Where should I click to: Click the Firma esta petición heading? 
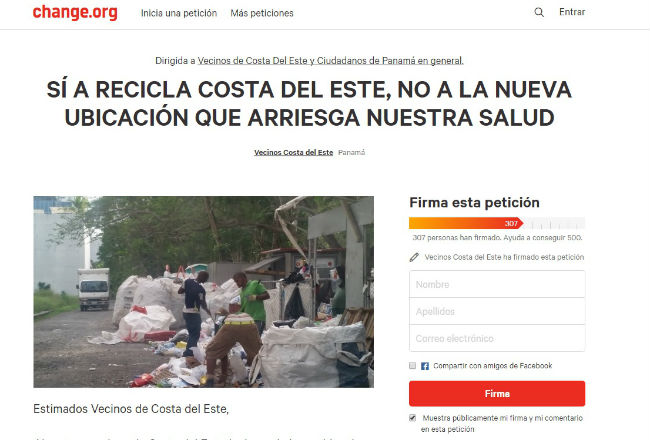475,202
